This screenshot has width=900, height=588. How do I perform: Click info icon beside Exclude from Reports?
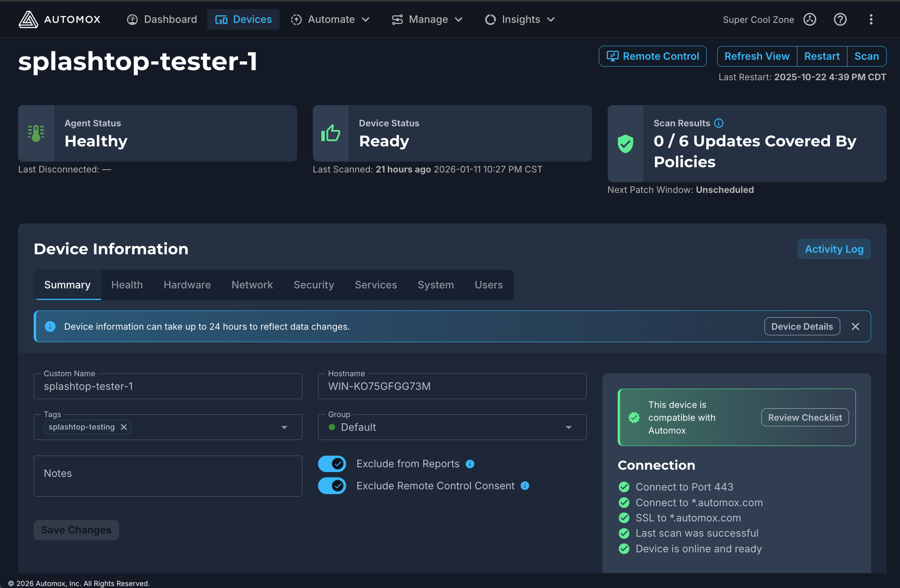[x=470, y=464]
